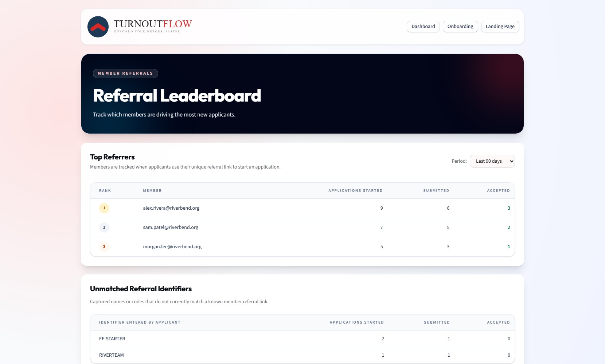Click Accepted header in Top Referrers table
605x364 pixels.
tap(499, 191)
